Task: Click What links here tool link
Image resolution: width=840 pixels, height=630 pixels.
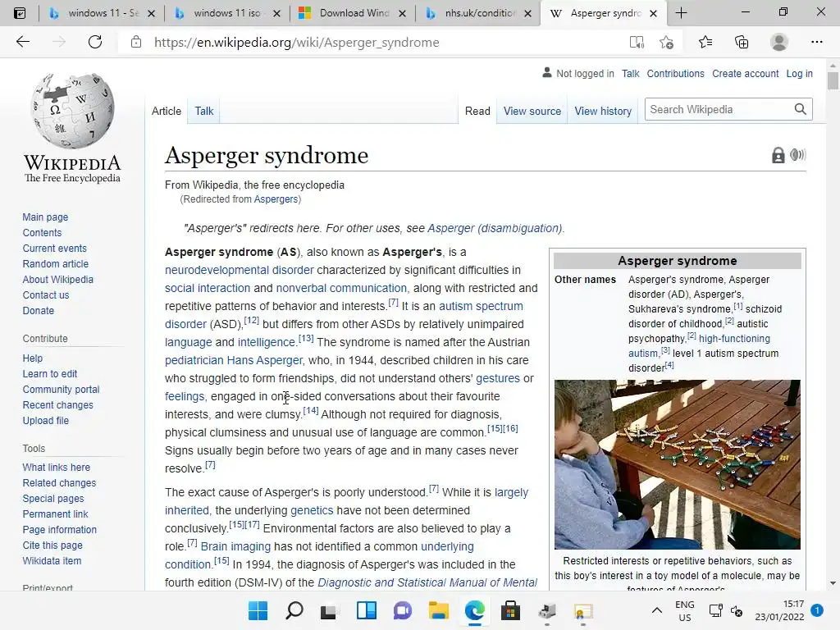Action: pos(57,467)
